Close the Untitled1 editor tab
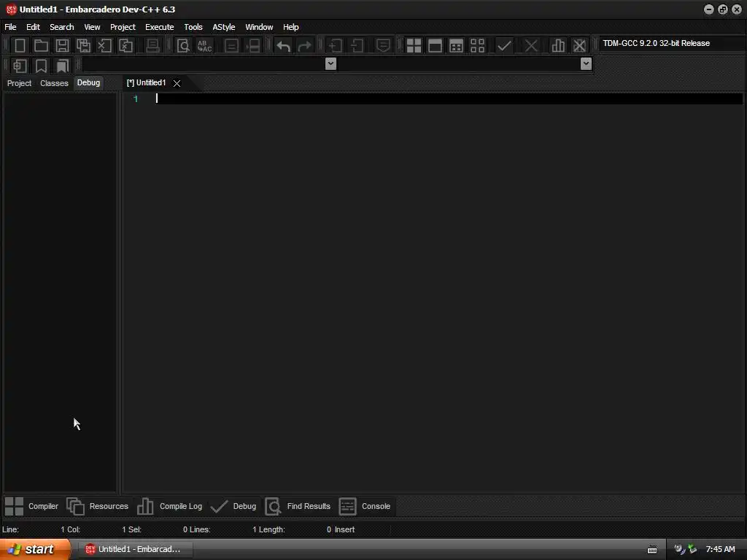The height and width of the screenshot is (560, 747). pos(177,83)
